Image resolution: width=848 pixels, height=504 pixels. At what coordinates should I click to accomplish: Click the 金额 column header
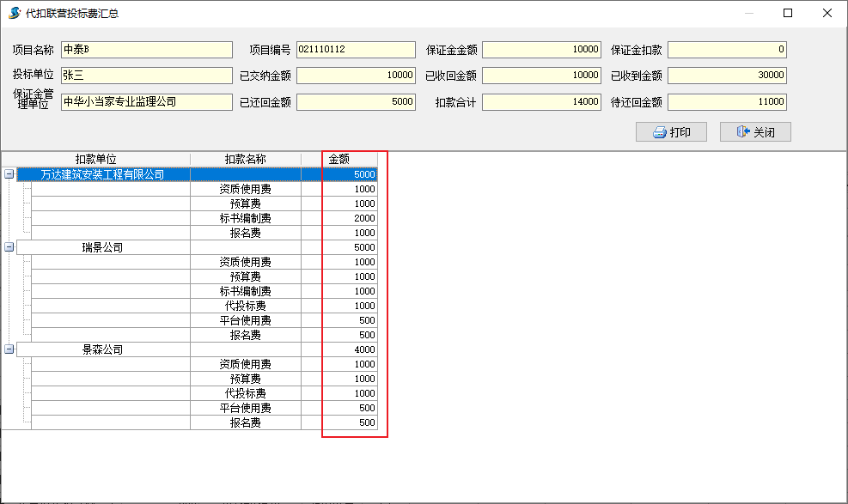(x=339, y=159)
